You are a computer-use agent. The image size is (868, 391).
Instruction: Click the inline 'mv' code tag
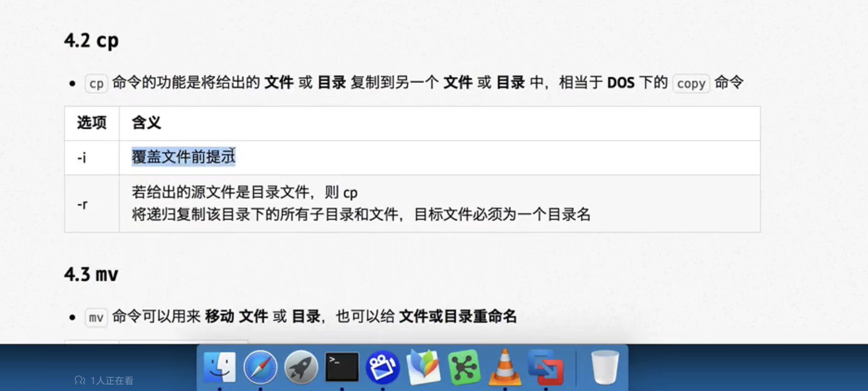point(96,317)
